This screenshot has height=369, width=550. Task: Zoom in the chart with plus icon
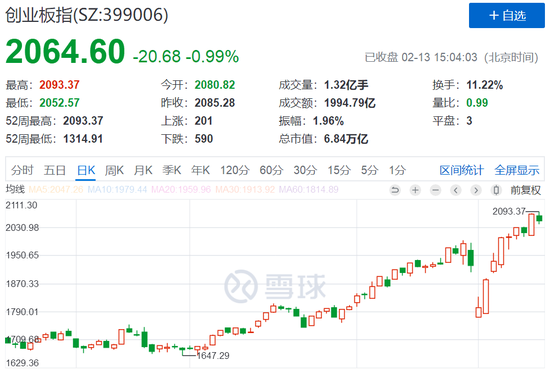coord(415,190)
